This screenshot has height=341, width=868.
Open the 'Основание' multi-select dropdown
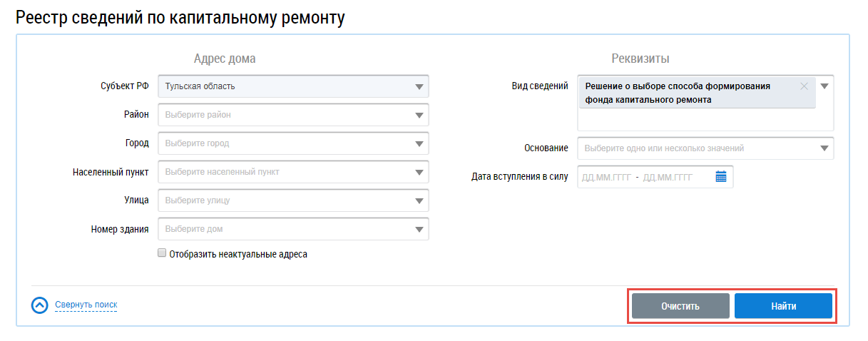tap(824, 148)
